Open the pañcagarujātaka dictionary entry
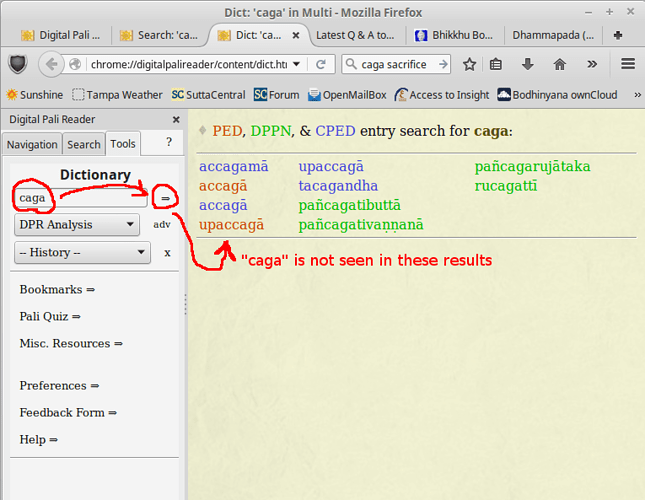Screen dimensions: 645x500 [x=532, y=166]
